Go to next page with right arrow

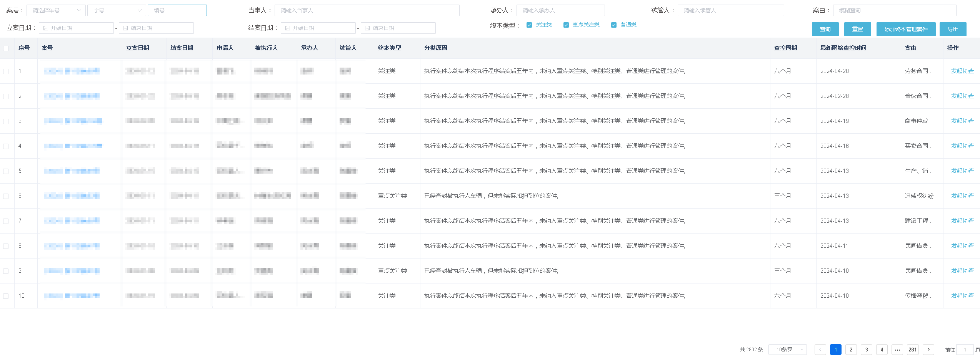tap(928, 350)
